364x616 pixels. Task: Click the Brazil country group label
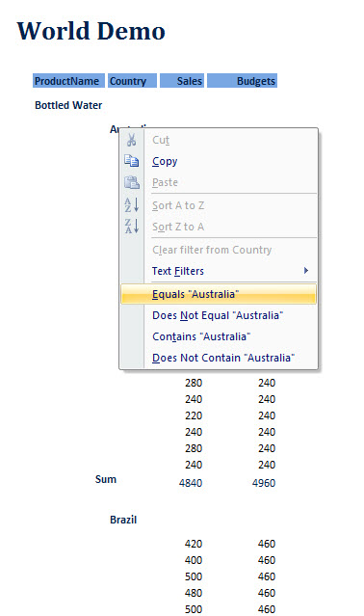pyautogui.click(x=123, y=520)
